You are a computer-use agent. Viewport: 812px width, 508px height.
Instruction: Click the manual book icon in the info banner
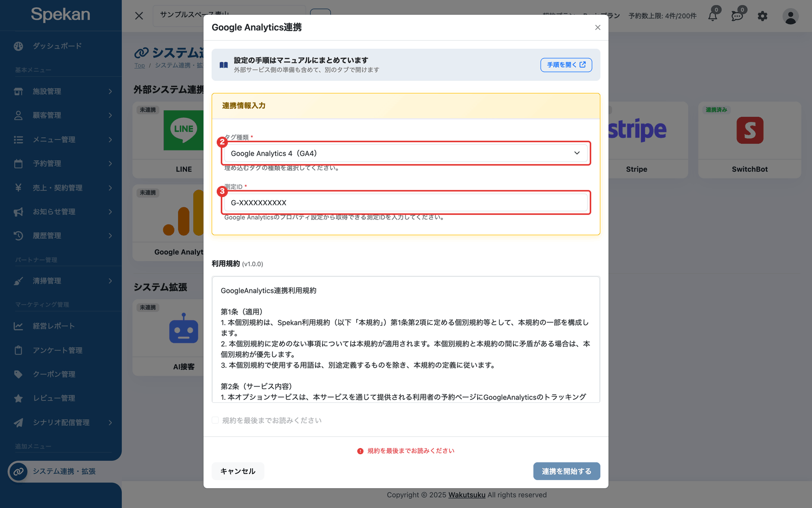(x=223, y=65)
